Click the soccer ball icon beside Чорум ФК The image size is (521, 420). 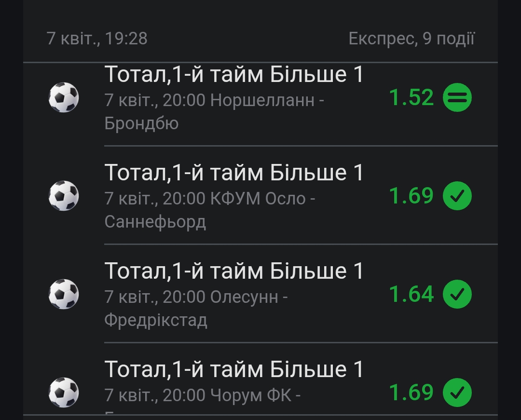click(x=64, y=393)
